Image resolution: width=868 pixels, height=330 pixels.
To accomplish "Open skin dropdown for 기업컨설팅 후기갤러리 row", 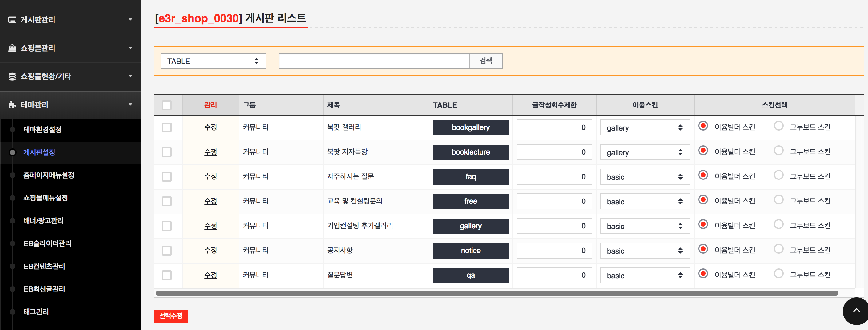I will (645, 226).
